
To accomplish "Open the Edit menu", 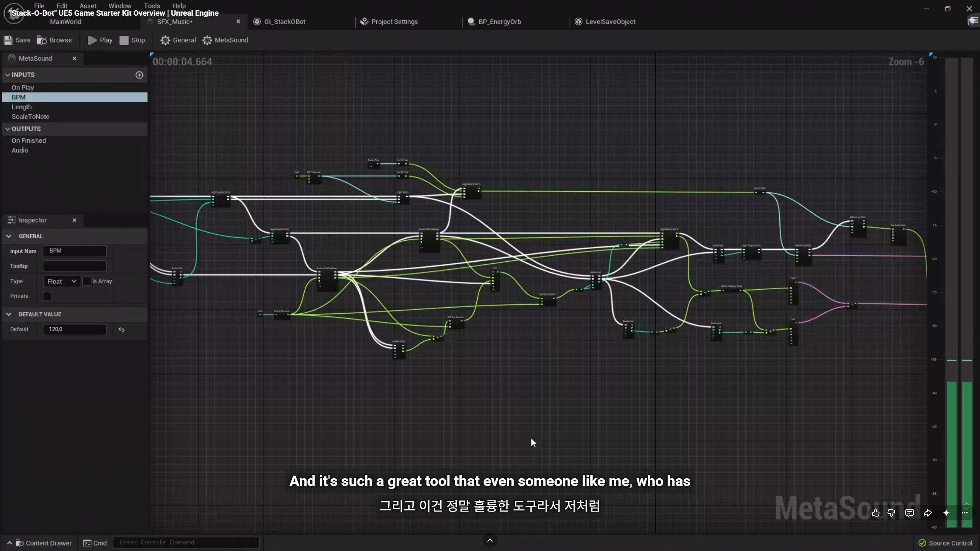I will pos(62,6).
